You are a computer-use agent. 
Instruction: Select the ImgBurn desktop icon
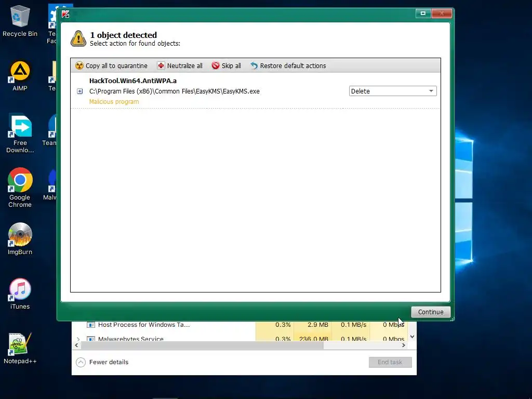pyautogui.click(x=20, y=239)
